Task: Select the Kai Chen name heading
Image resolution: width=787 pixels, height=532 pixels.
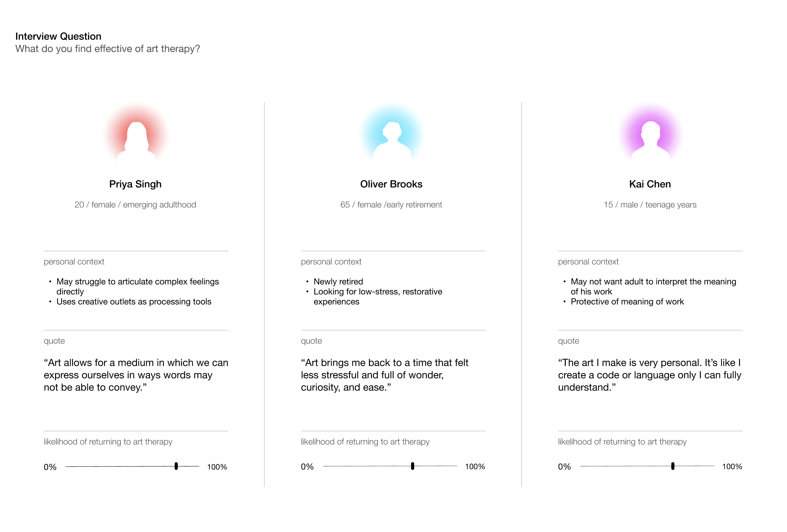Action: click(650, 184)
